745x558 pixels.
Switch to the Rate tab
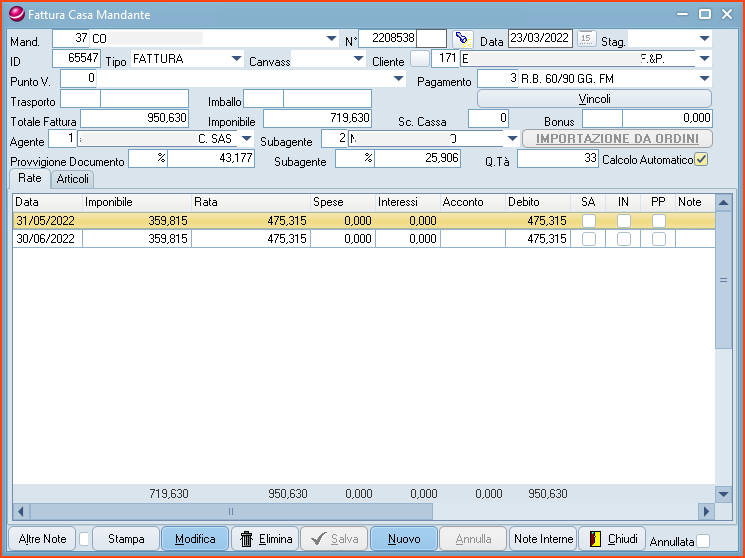[x=30, y=178]
